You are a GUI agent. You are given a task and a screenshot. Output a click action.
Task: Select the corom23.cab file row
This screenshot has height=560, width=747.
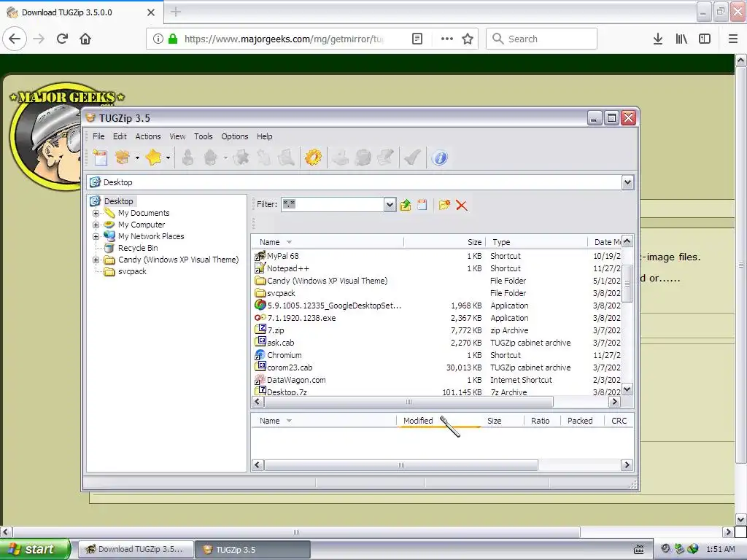[437, 367]
